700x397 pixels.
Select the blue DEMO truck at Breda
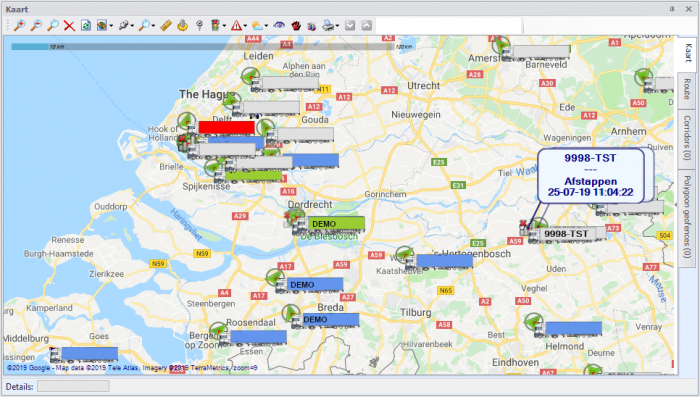[325, 320]
